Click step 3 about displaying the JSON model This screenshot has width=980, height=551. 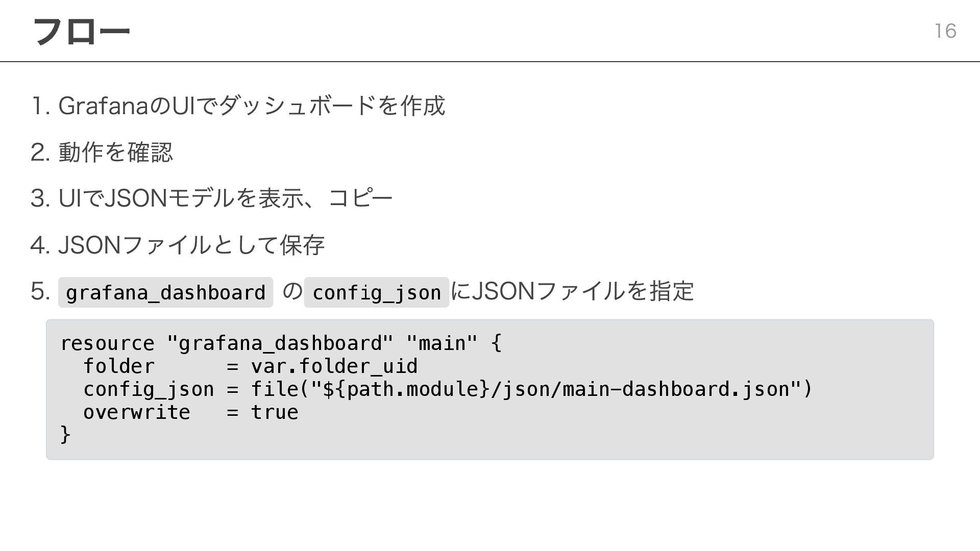tap(225, 198)
